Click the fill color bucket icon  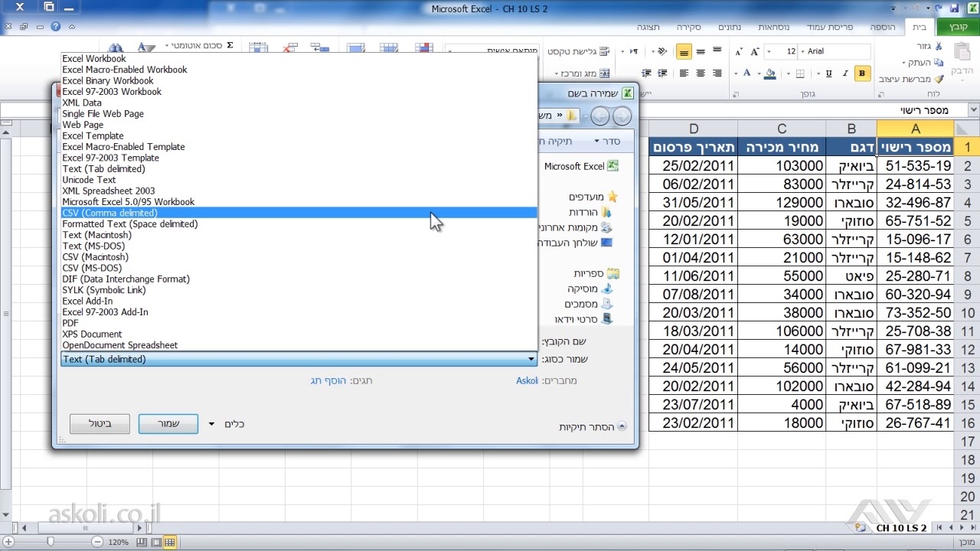[770, 73]
